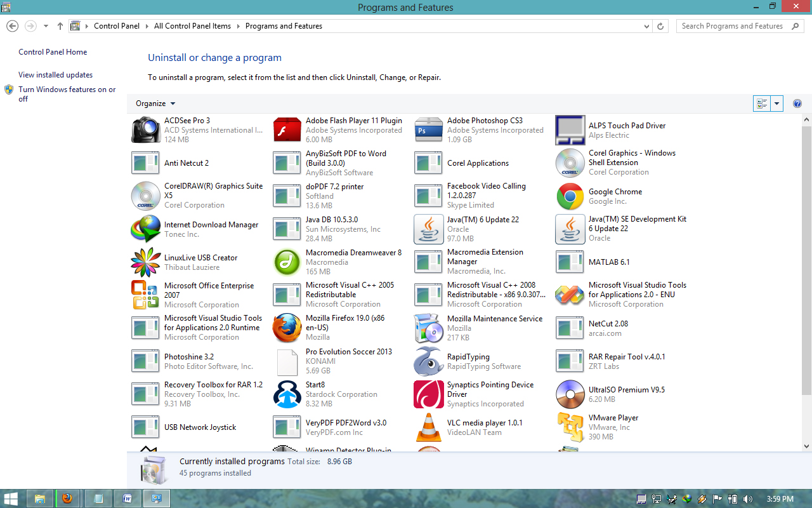
Task: Open File Explorer from the taskbar
Action: [40, 498]
